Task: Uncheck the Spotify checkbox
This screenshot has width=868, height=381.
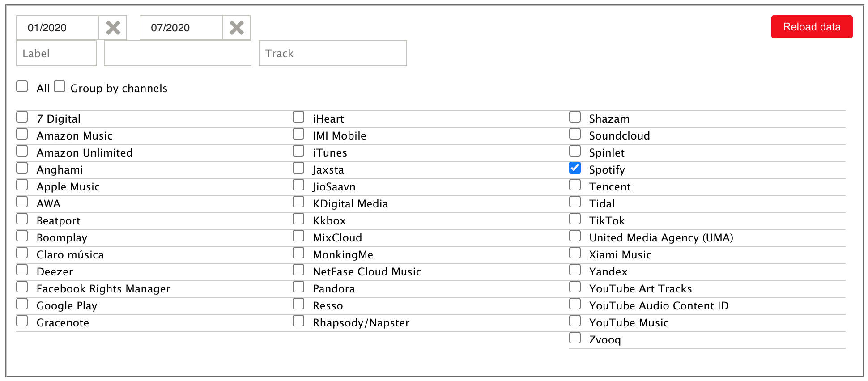Action: (x=575, y=168)
